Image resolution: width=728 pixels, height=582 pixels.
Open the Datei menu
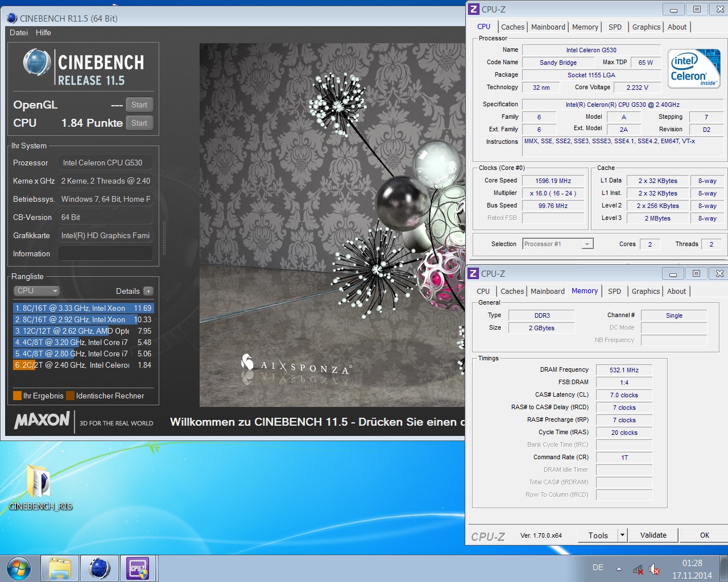coord(19,32)
